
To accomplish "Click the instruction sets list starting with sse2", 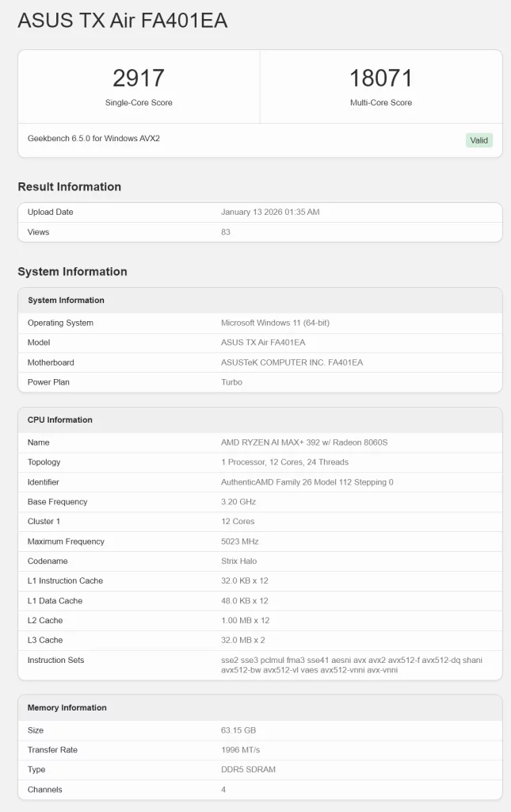I will click(351, 665).
